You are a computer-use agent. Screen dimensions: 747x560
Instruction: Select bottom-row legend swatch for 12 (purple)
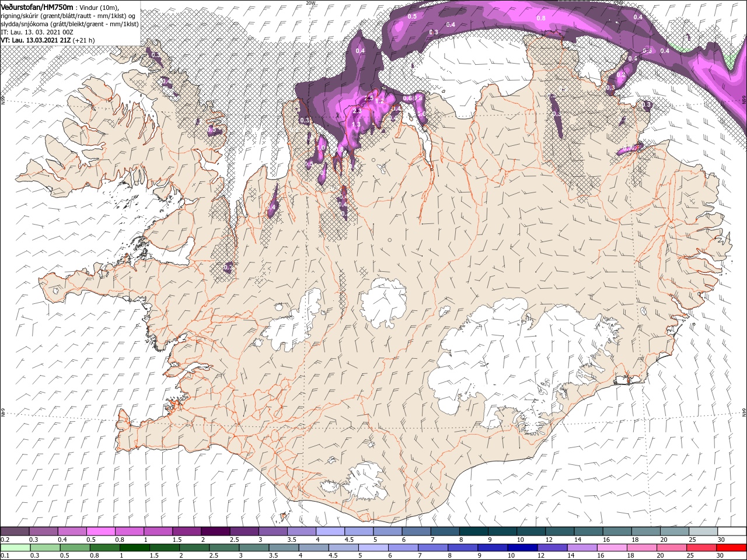click(x=553, y=548)
